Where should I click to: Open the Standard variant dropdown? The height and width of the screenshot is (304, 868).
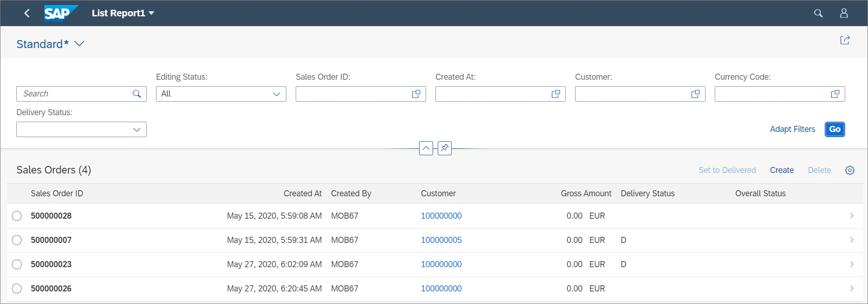point(79,44)
